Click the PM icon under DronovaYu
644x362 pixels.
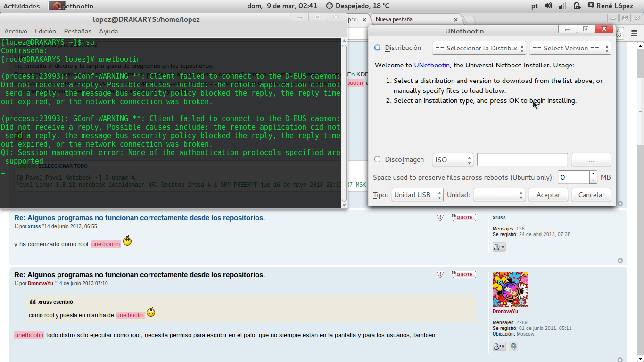point(499,346)
